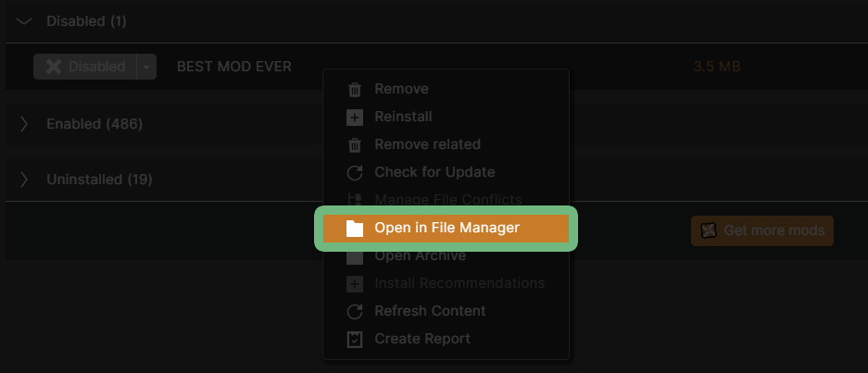
Task: Collapse the Disabled (1) group
Action: (x=24, y=20)
